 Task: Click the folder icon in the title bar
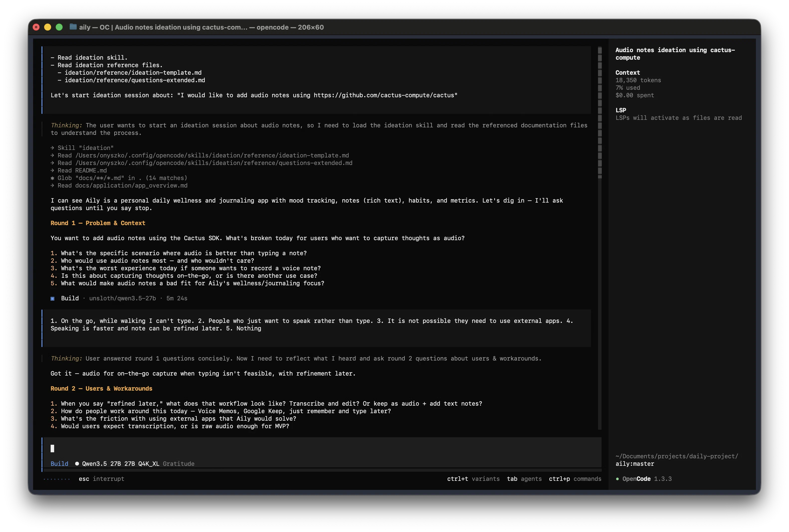pyautogui.click(x=73, y=27)
